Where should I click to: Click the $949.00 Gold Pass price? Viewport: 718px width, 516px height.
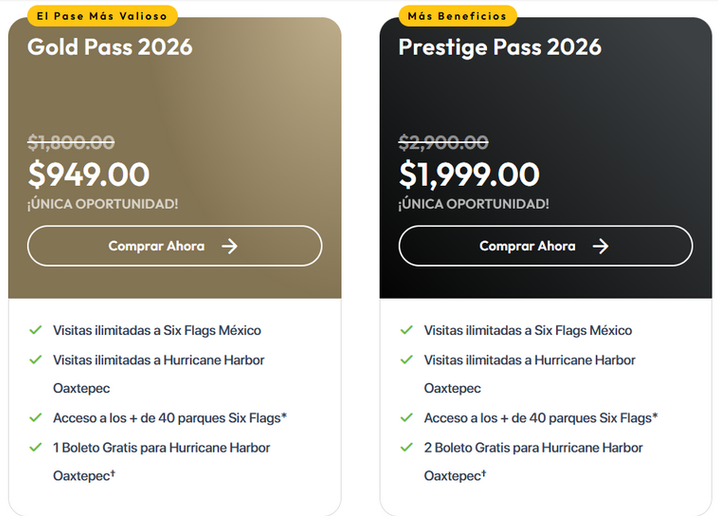(x=89, y=174)
